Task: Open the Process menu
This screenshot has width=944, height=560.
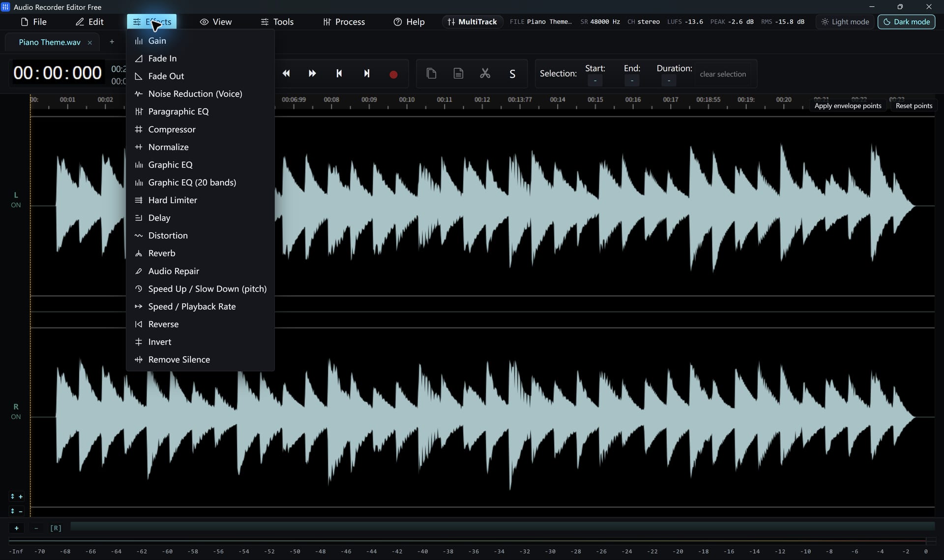Action: point(344,22)
